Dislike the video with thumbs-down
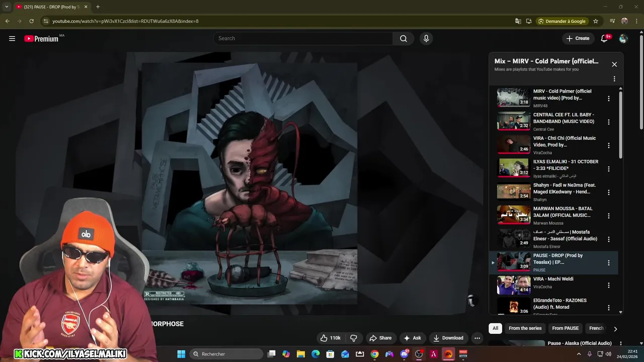Screen dimensions: 644x362 354,338
